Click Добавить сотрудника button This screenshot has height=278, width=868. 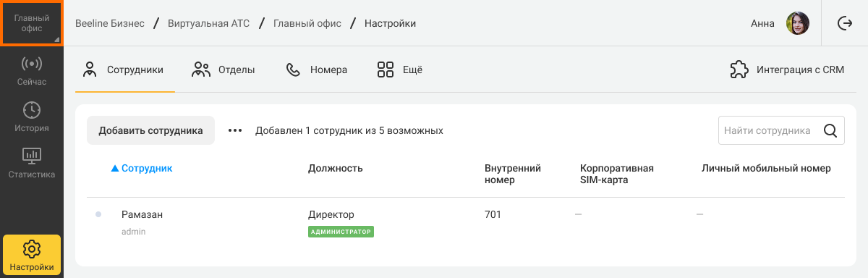point(151,131)
